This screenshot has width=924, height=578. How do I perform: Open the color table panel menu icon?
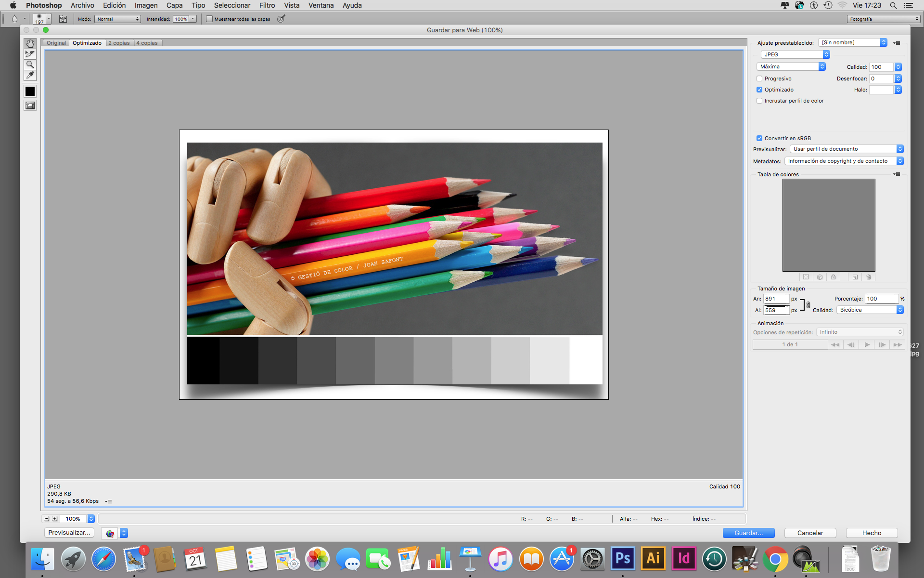click(x=897, y=174)
